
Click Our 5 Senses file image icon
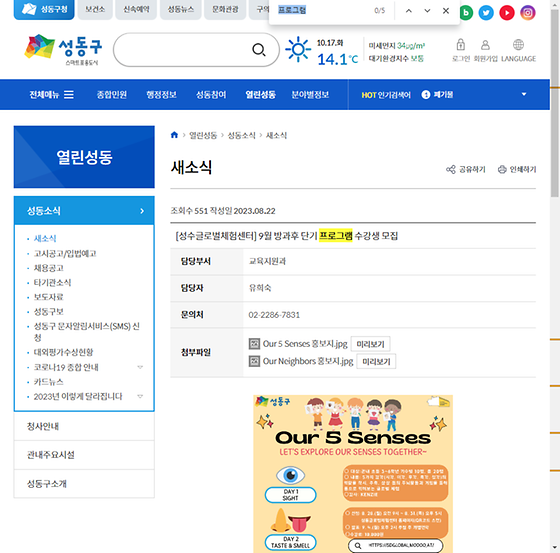(254, 344)
